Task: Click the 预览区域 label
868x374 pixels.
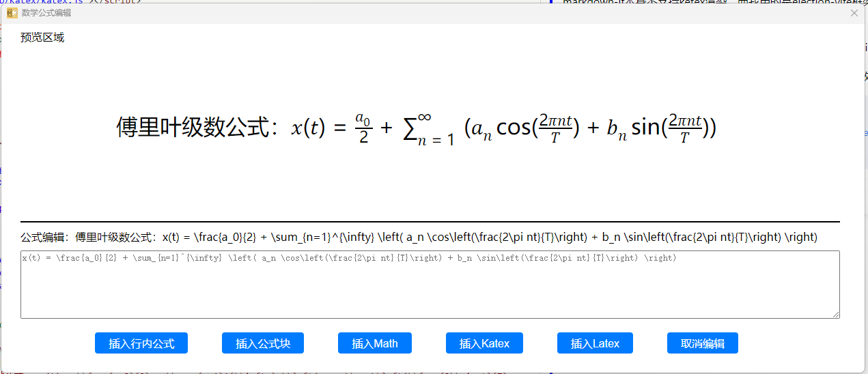Action: (x=42, y=38)
